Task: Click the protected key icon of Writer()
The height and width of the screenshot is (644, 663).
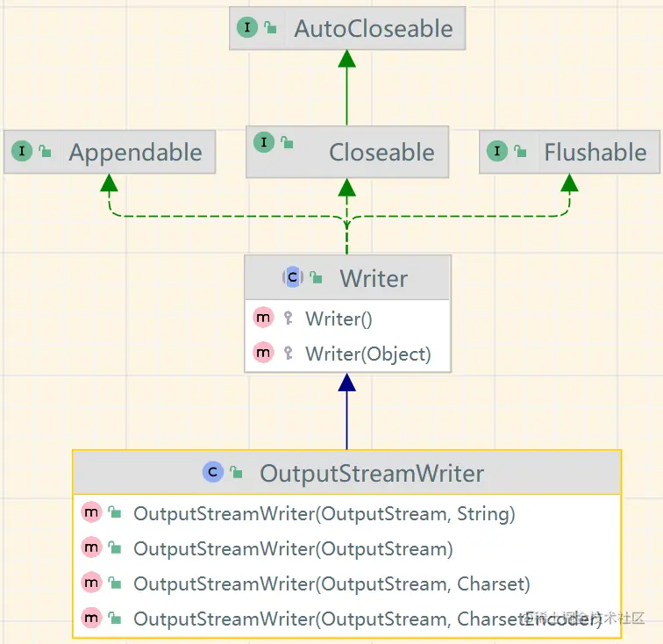Action: click(289, 318)
